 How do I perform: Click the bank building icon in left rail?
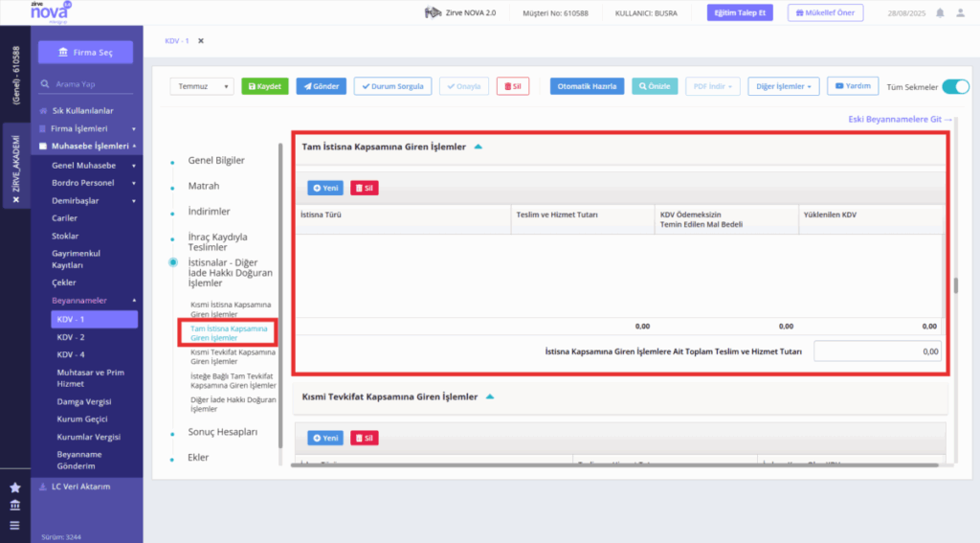15,506
